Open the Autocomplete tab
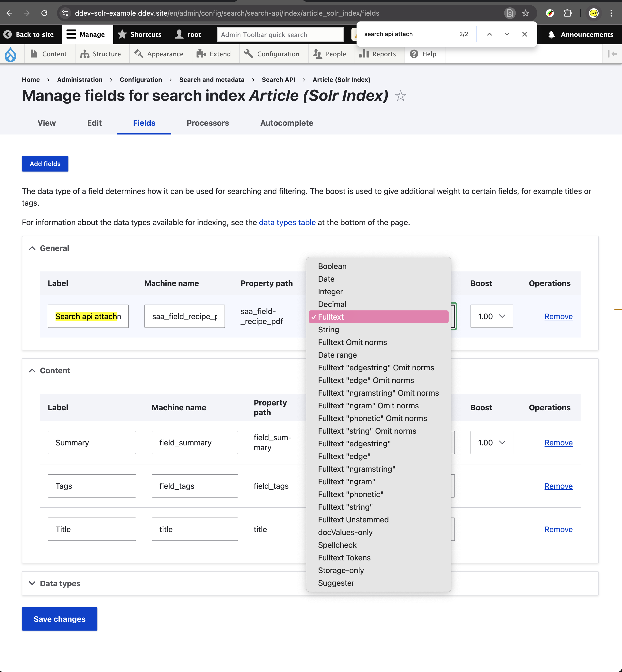The image size is (622, 672). click(286, 123)
